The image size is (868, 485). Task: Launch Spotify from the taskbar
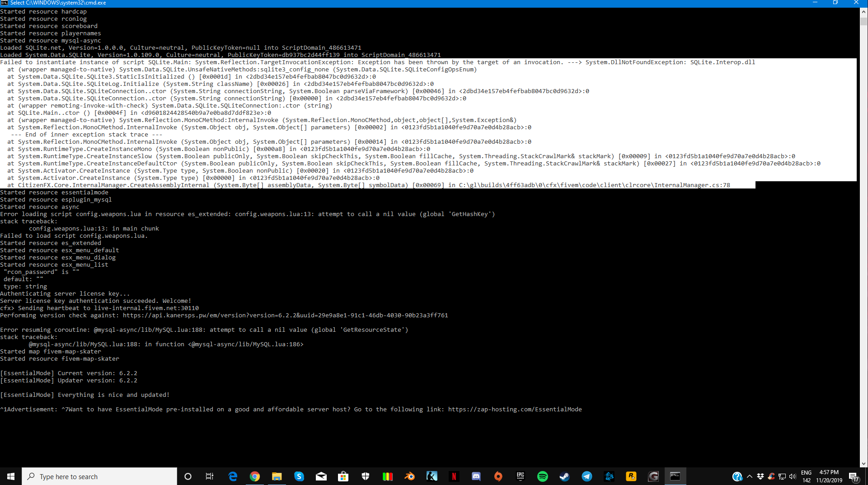(x=542, y=476)
